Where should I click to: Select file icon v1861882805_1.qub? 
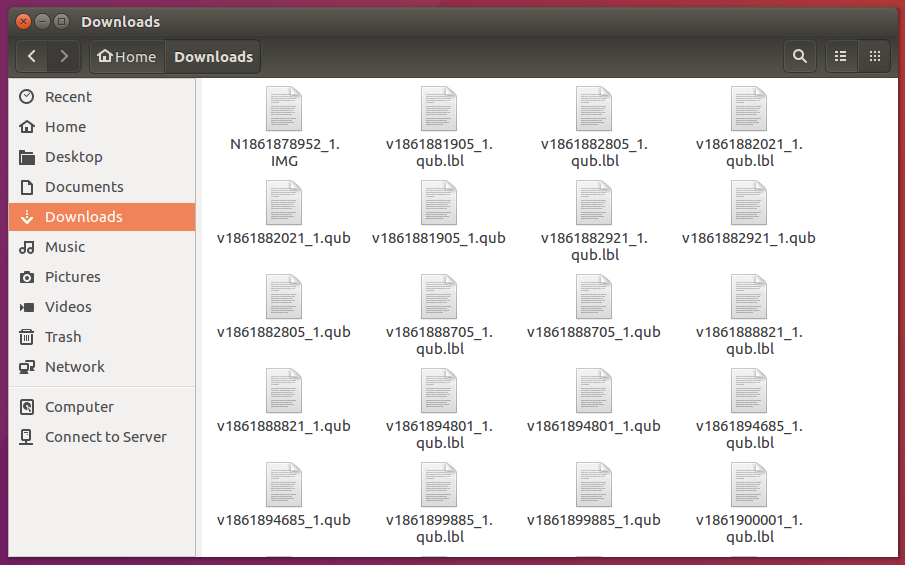point(284,297)
